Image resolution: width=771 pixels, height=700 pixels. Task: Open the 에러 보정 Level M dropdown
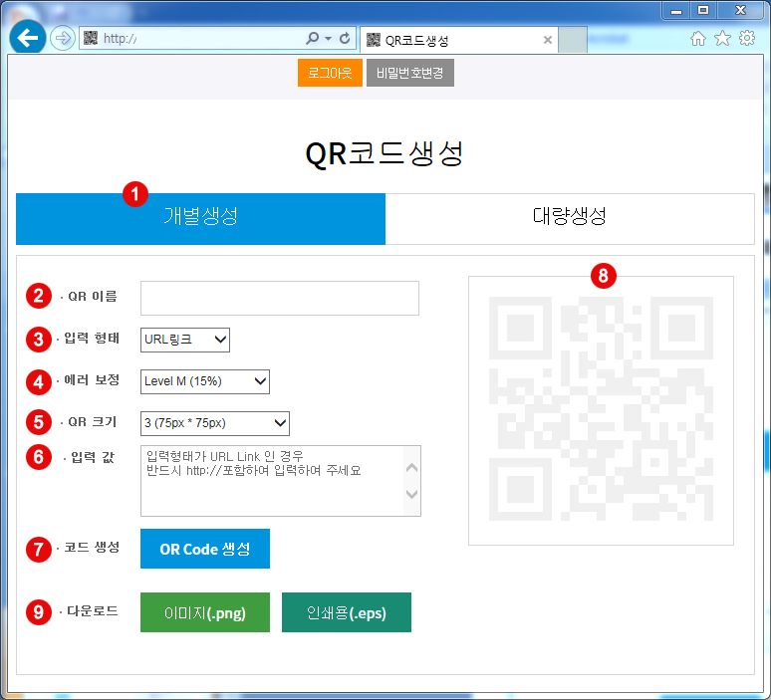tap(205, 381)
